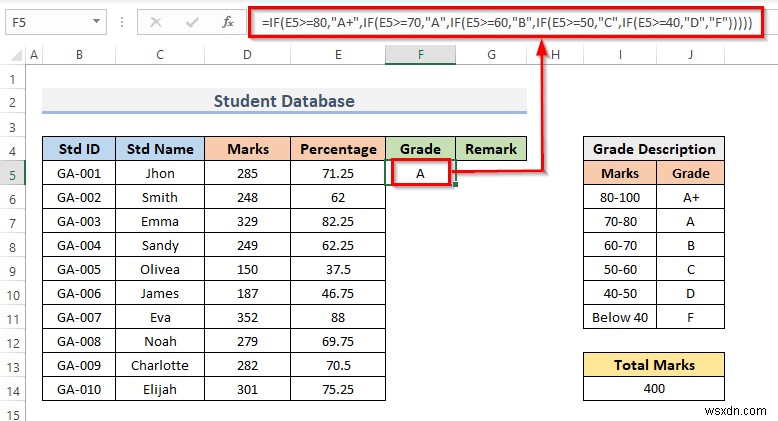Click the Total Marks value 400

point(654,388)
